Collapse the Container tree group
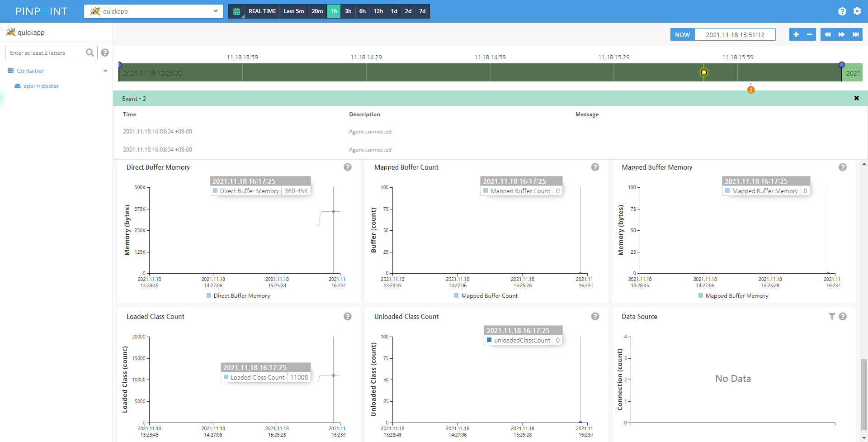The image size is (868, 442). (x=105, y=71)
